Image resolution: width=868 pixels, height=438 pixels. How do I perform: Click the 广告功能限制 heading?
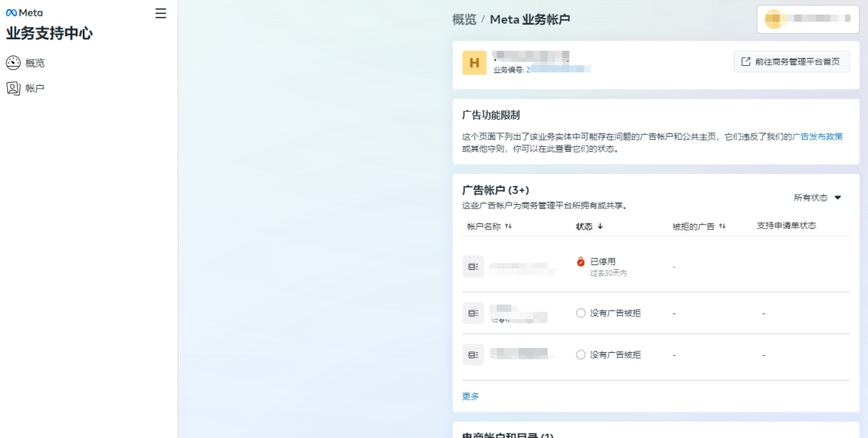[490, 115]
